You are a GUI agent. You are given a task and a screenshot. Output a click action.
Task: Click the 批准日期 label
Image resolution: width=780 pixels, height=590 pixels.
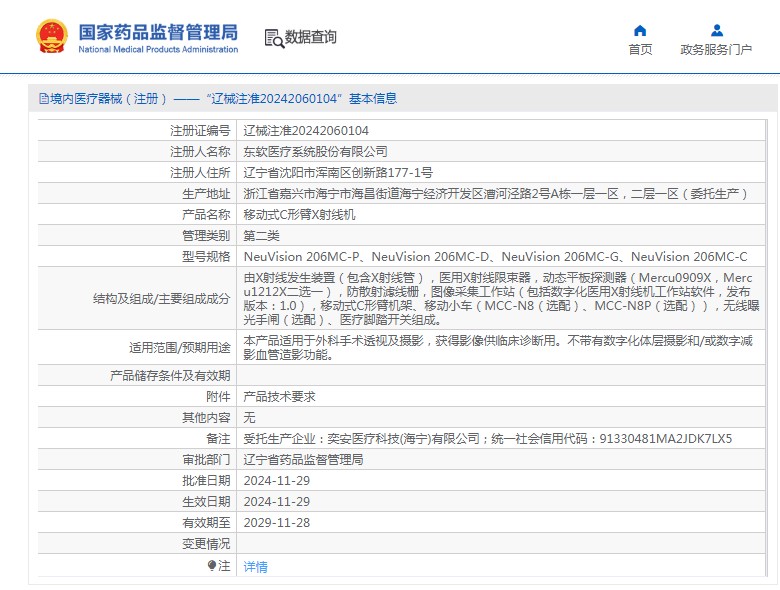206,481
